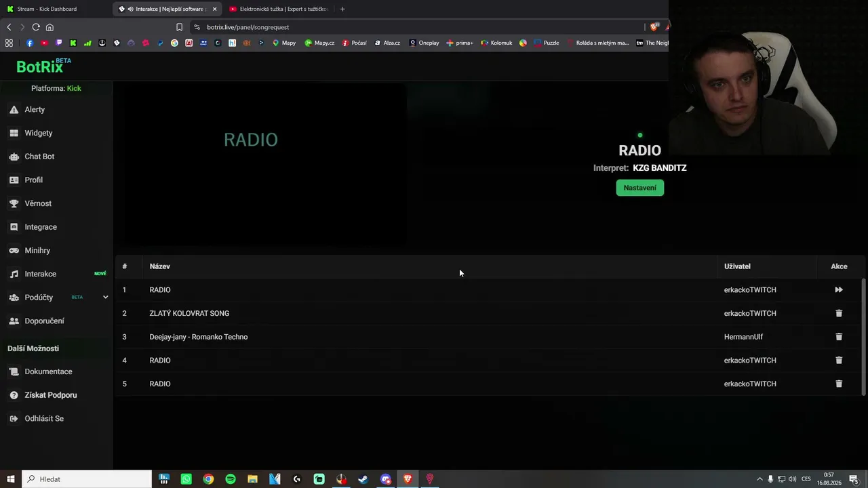Open the Oneplay bookmark
The height and width of the screenshot is (488, 868).
click(x=424, y=43)
